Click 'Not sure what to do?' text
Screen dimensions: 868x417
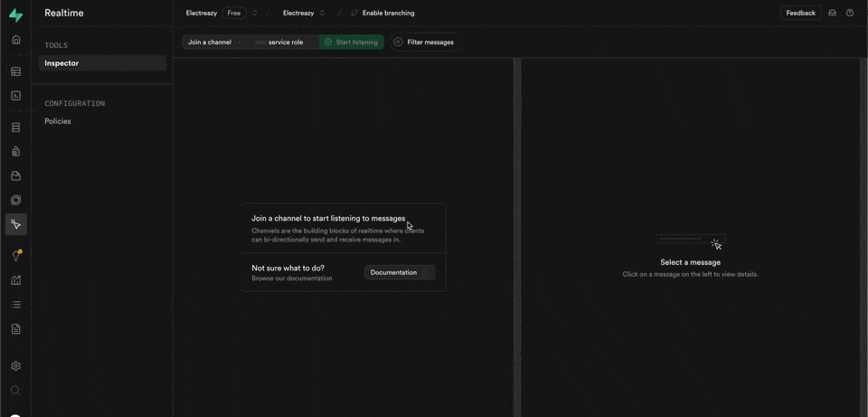click(x=288, y=268)
